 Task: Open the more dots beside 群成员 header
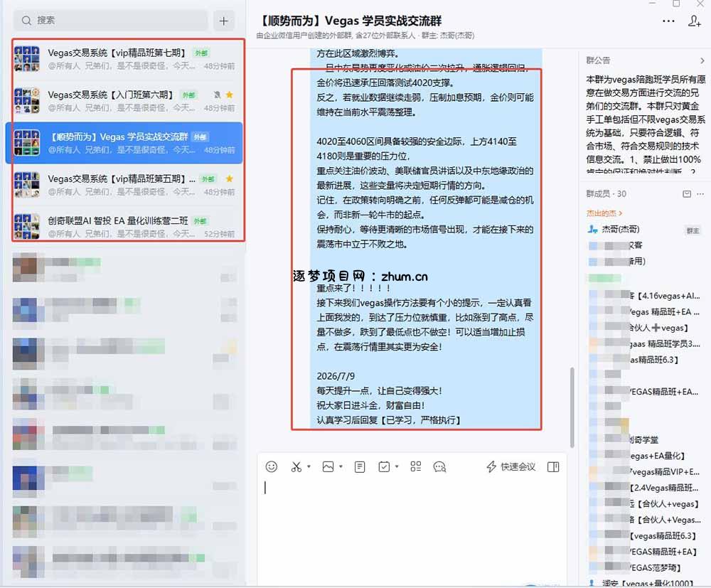pos(700,194)
